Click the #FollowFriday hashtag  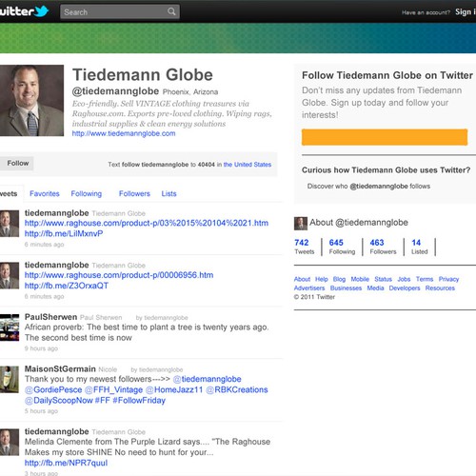pos(139,401)
